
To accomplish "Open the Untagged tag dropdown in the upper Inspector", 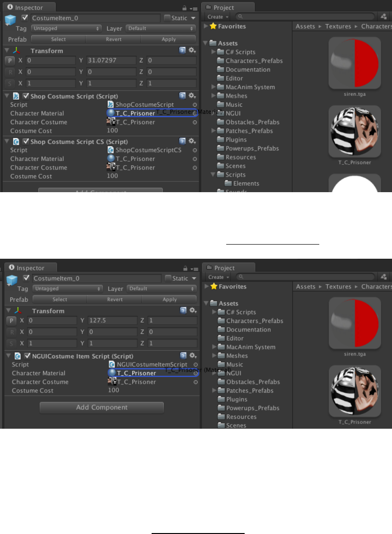I will [x=67, y=29].
